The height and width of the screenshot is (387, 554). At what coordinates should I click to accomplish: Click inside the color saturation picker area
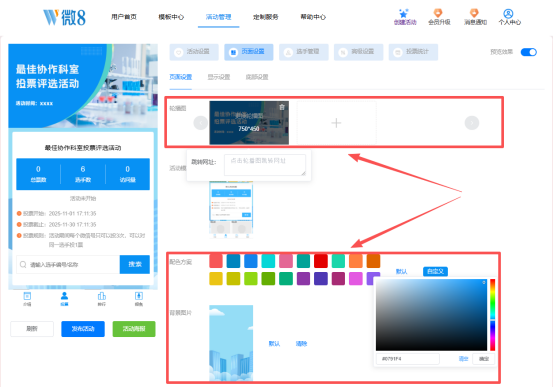pos(431,315)
